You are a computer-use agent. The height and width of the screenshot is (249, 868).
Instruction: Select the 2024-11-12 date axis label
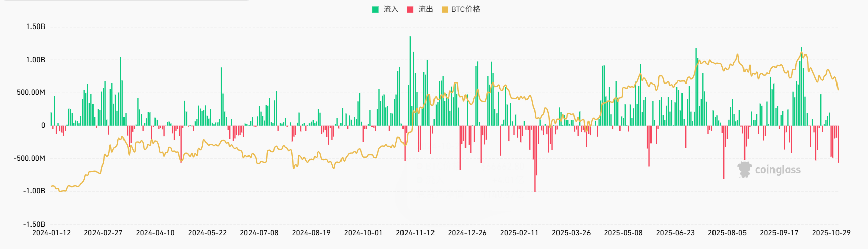point(415,233)
